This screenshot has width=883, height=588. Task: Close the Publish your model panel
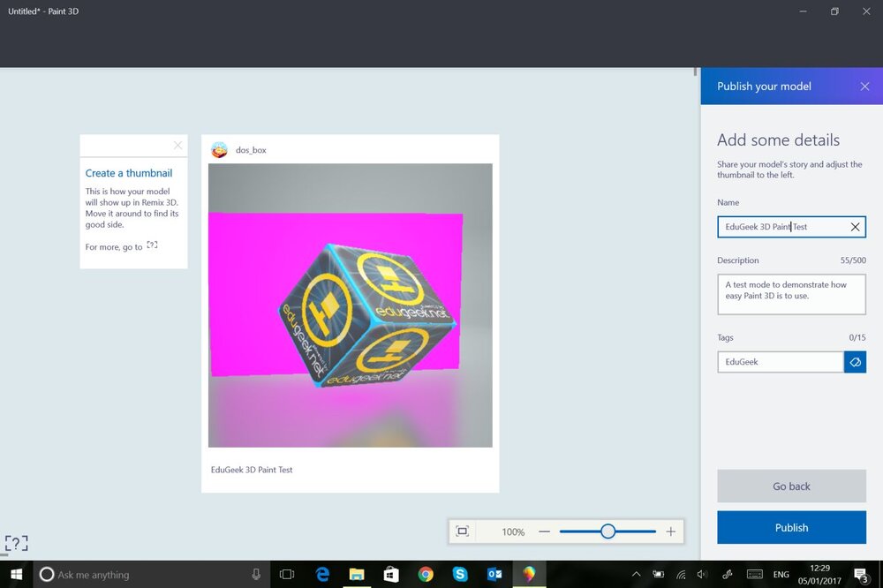pos(864,87)
